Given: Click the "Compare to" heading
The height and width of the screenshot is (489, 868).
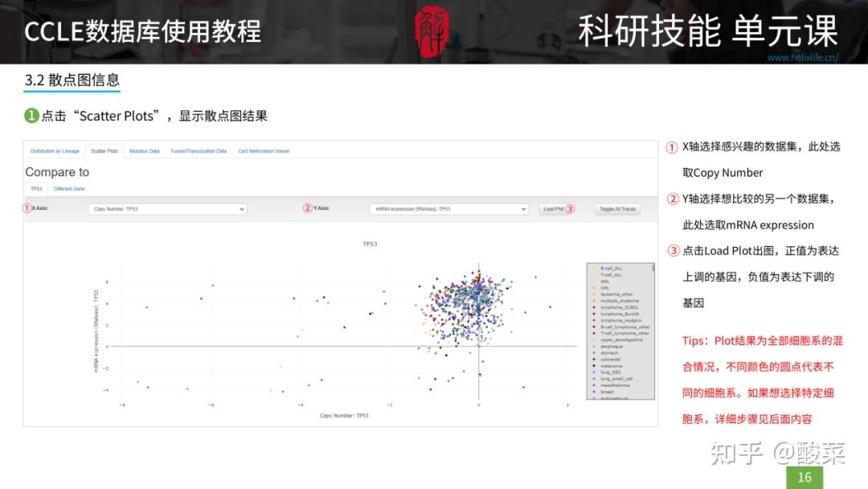Looking at the screenshot, I should 57,172.
